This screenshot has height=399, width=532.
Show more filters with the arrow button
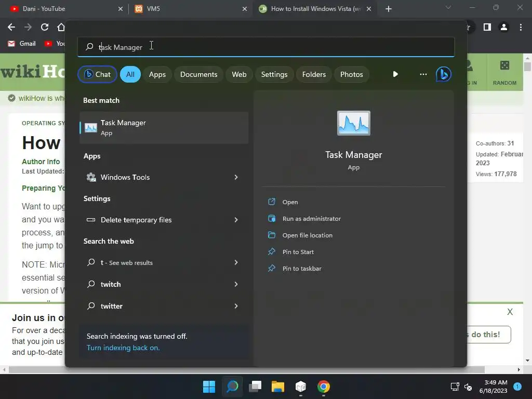395,74
